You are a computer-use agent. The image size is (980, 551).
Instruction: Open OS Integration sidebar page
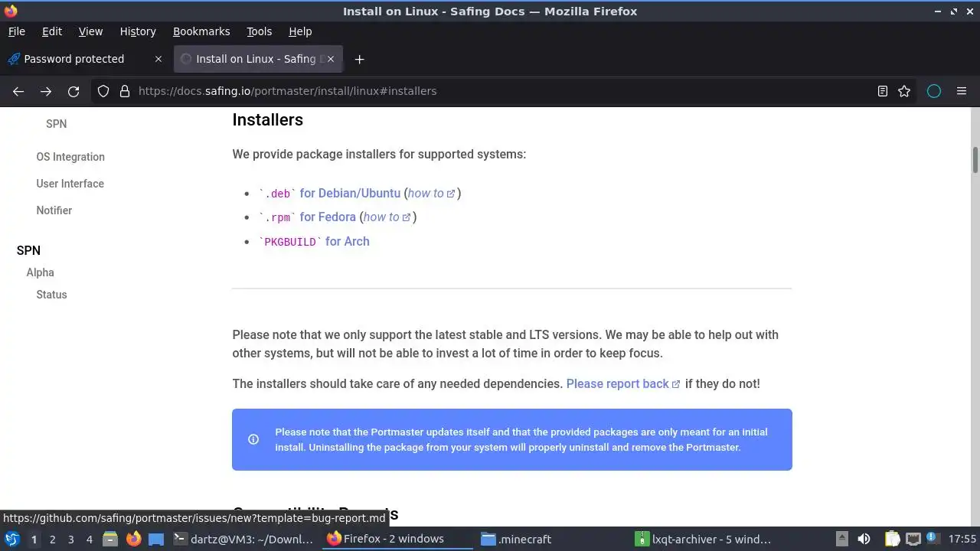pyautogui.click(x=70, y=157)
